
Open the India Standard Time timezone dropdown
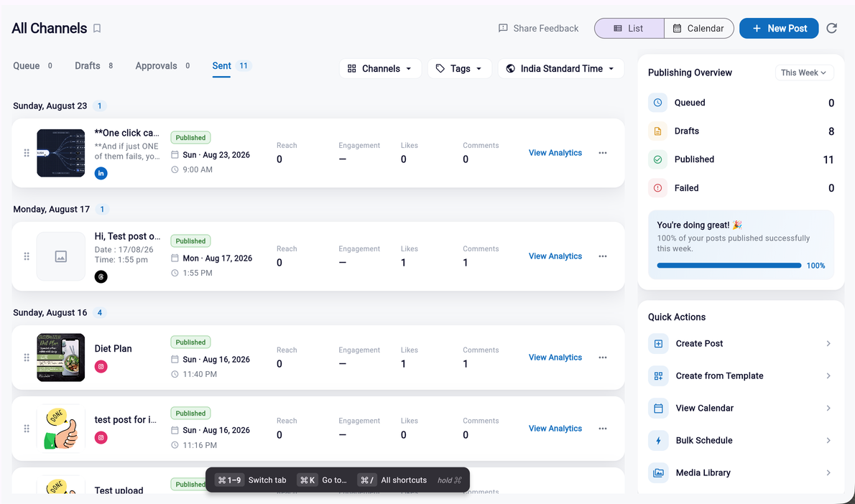560,69
